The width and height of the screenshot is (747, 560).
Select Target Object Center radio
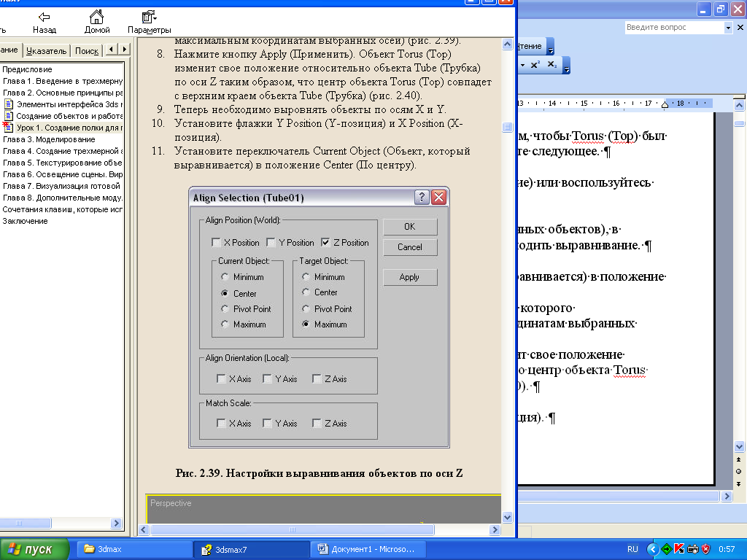tap(306, 292)
